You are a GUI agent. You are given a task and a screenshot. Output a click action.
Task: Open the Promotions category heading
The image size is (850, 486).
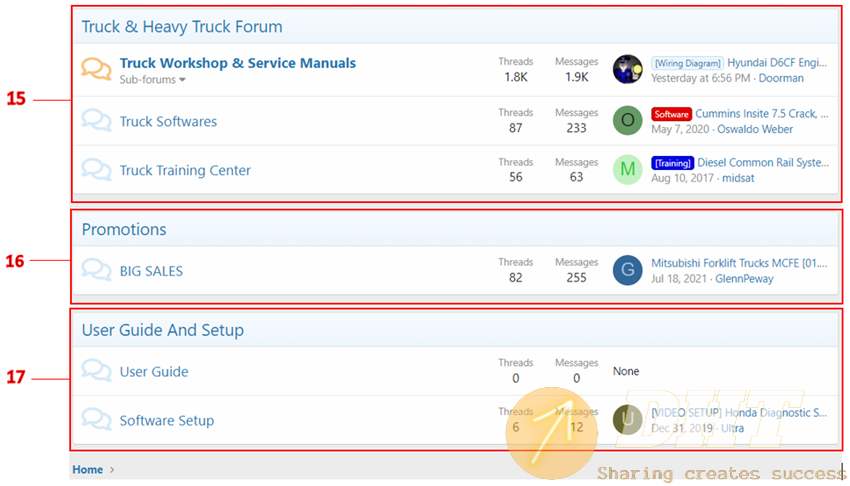click(x=124, y=229)
